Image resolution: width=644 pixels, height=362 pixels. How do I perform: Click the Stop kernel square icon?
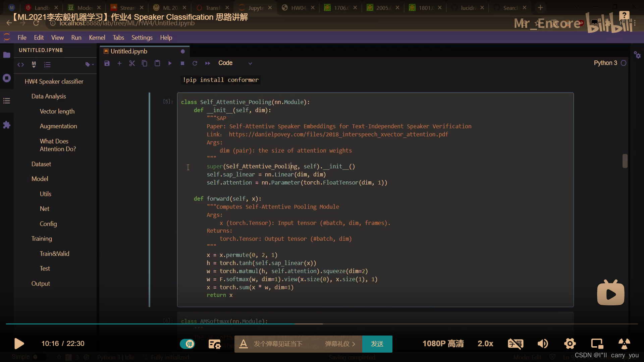click(183, 63)
